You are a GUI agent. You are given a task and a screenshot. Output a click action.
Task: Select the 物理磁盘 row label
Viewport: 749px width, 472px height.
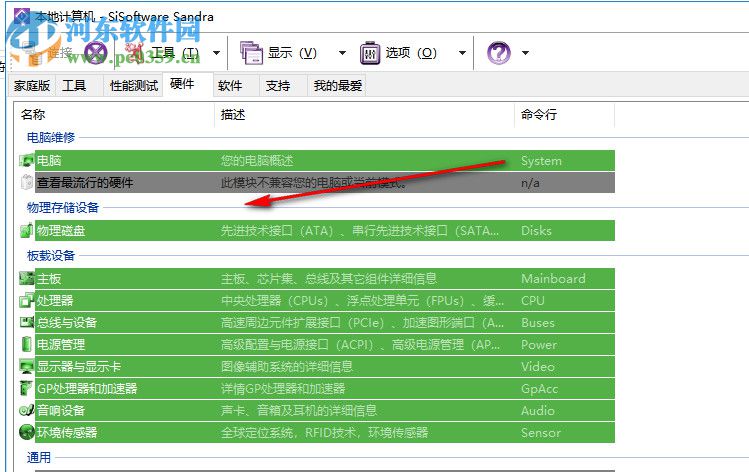[x=61, y=231]
